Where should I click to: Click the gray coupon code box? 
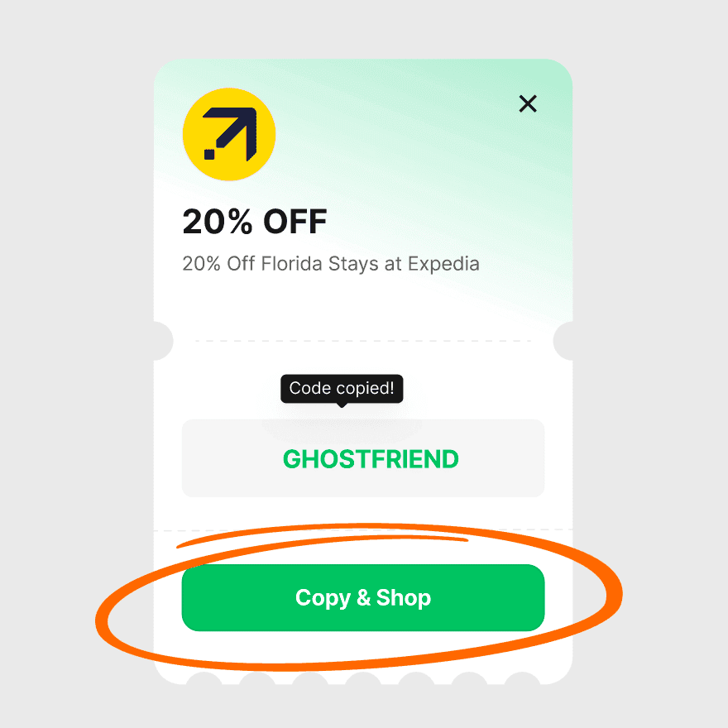coord(363,458)
